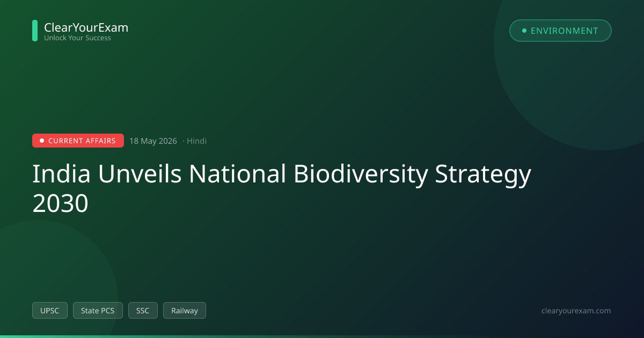Switch to the Hindi language label
644x338 pixels.
[x=196, y=141]
